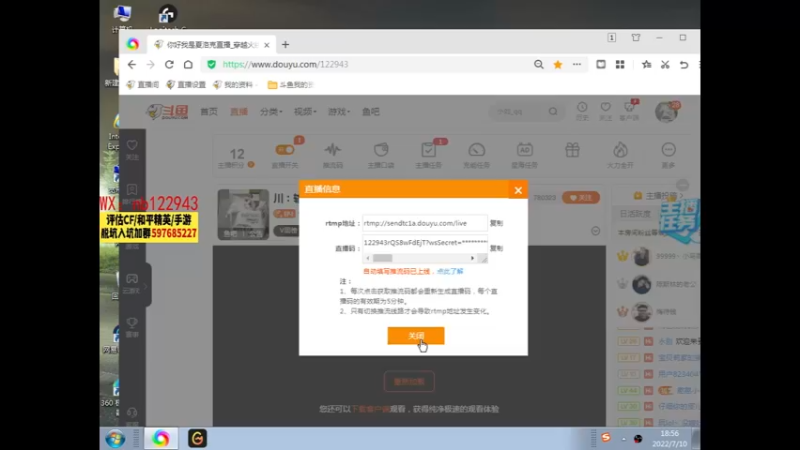Open the 我的资料 bookmark
800x450 pixels.
(233, 85)
